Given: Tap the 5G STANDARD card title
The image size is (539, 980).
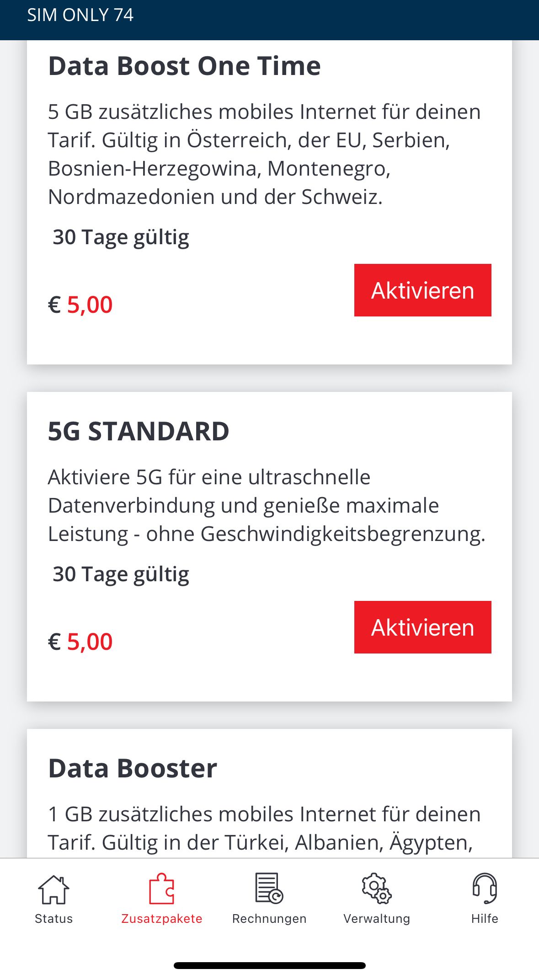Looking at the screenshot, I should pos(139,431).
